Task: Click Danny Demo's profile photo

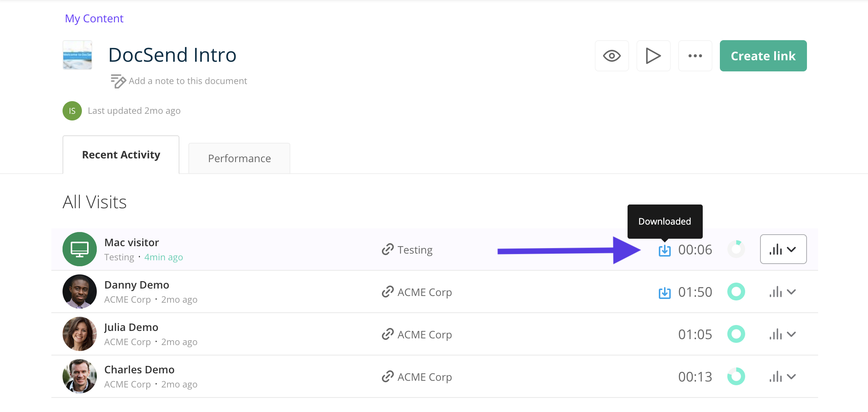Action: pos(80,292)
